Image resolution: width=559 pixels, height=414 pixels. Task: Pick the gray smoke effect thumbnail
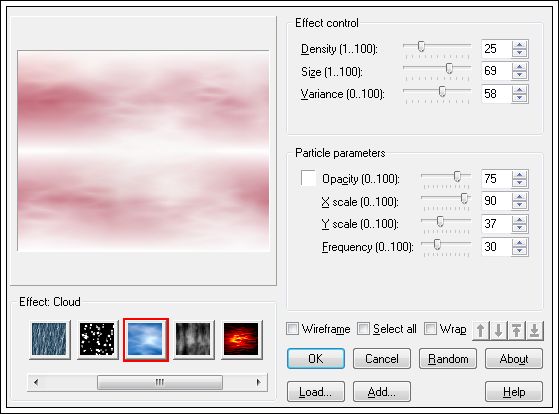193,339
